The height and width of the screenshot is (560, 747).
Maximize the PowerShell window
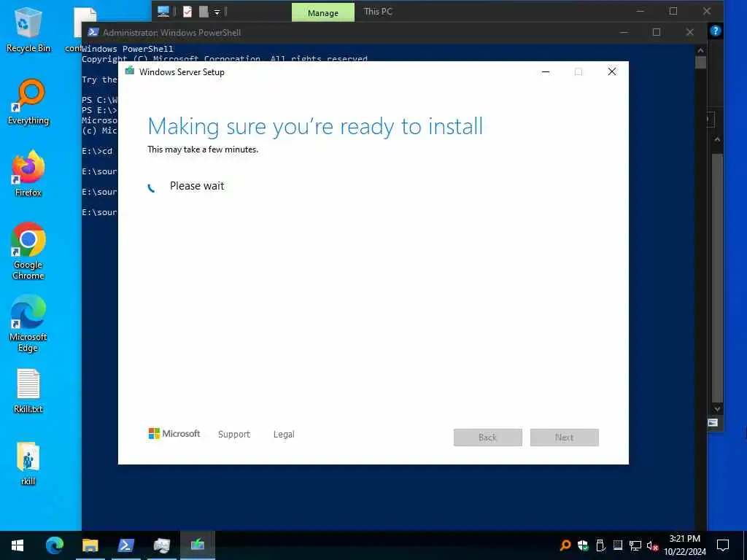(x=657, y=32)
